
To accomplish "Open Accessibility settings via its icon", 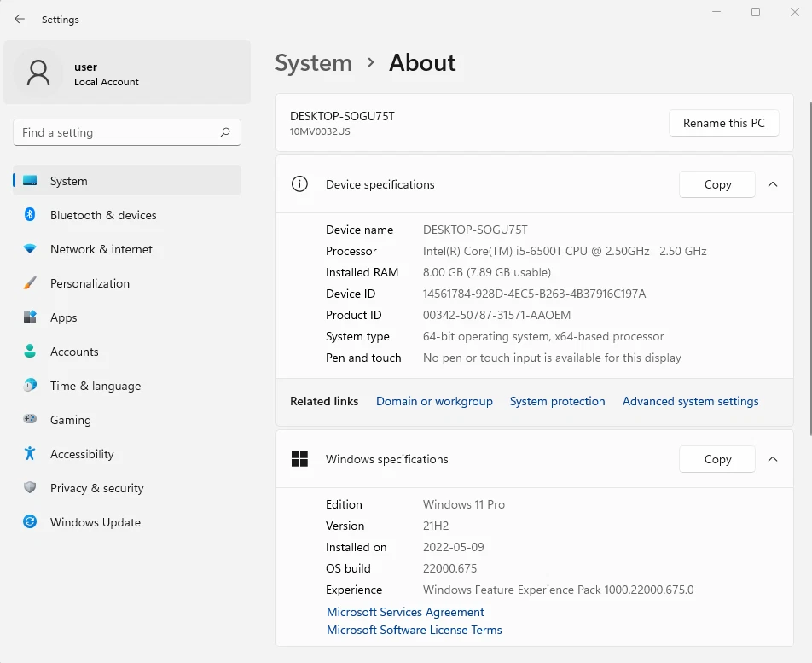I will [28, 454].
